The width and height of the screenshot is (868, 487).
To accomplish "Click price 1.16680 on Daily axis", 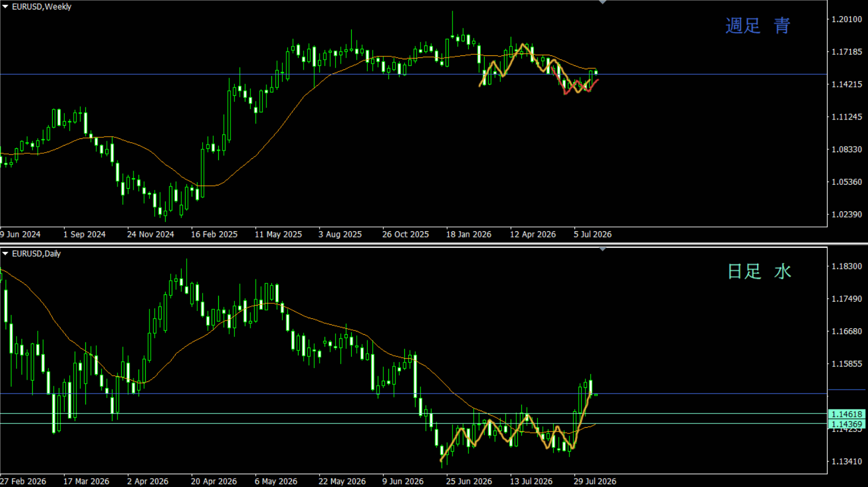I will (x=847, y=331).
